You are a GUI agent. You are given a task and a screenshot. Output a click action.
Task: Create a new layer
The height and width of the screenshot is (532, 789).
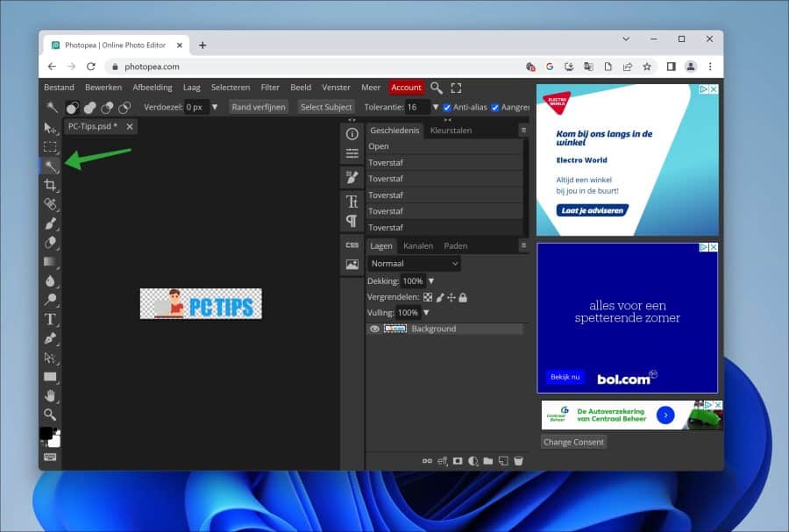pos(503,461)
